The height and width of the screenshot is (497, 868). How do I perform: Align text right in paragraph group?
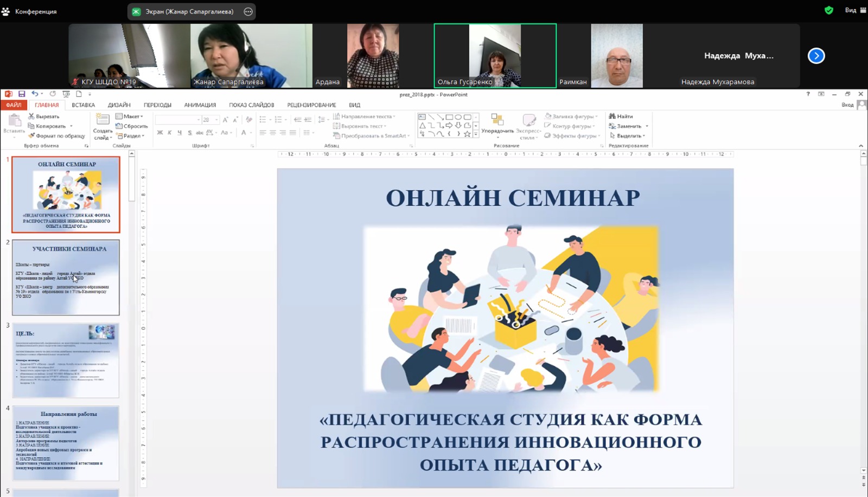click(283, 132)
